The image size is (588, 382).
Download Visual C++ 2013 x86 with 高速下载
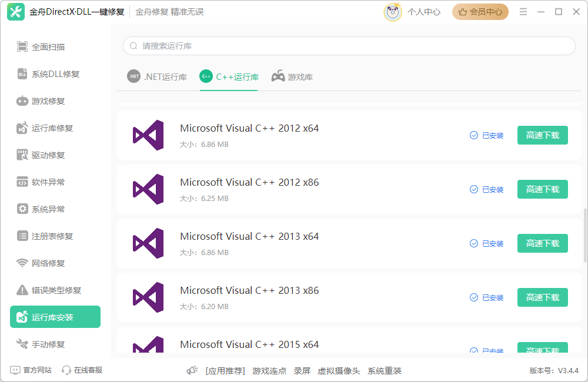coord(542,297)
